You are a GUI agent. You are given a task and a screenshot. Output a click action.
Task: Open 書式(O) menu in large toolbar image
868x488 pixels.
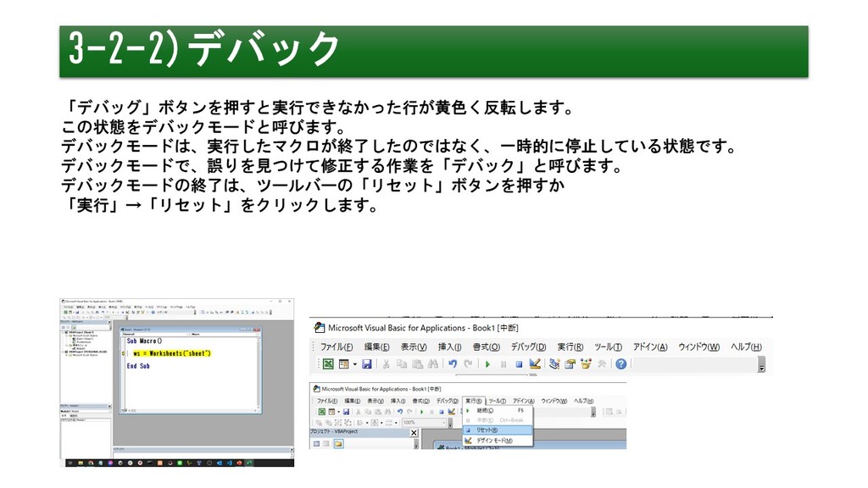486,347
